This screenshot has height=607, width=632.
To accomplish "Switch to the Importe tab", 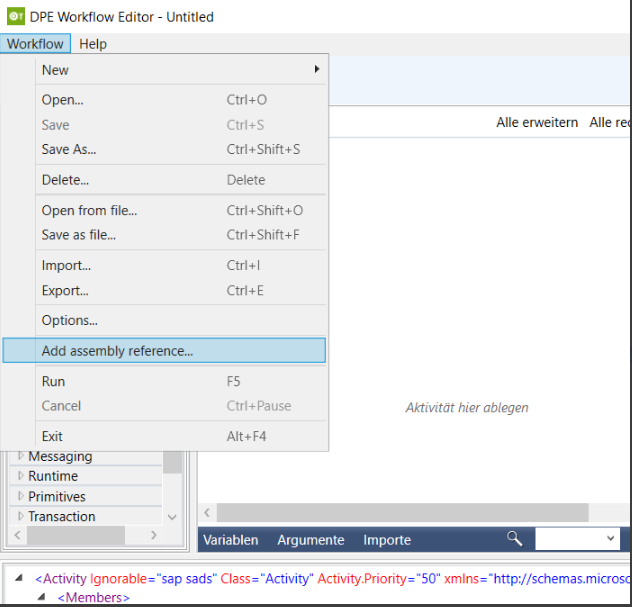I will click(387, 540).
